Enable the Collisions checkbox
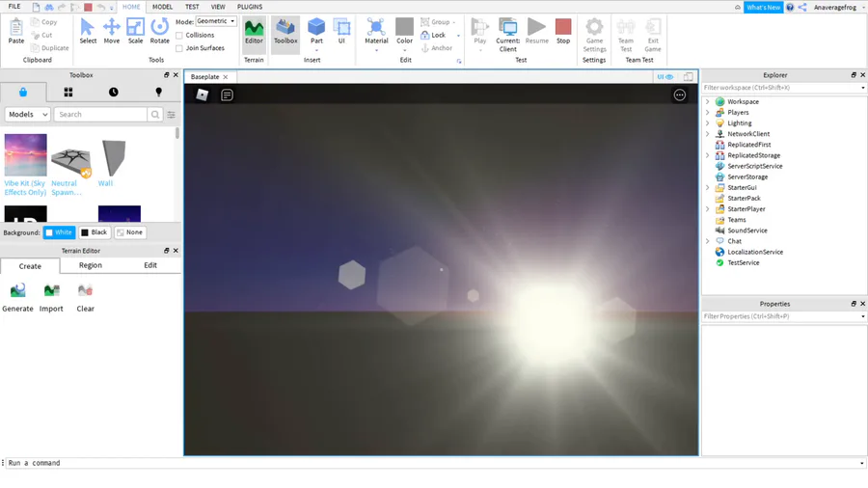Screen dimensions: 868x488 tap(179, 36)
